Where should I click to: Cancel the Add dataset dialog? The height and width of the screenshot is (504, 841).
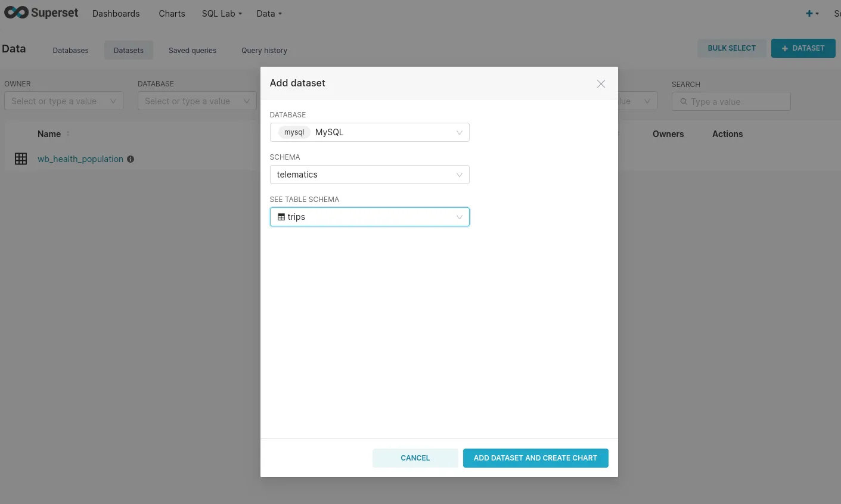415,458
